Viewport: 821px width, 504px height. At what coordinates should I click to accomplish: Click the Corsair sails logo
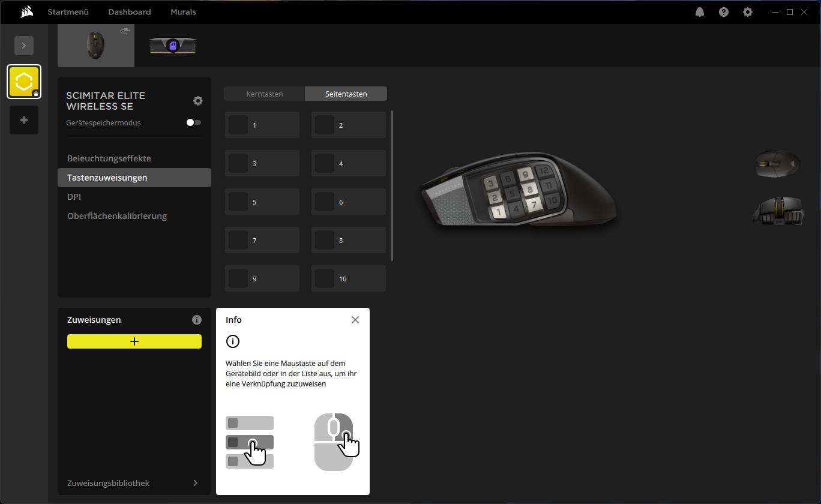[x=26, y=12]
